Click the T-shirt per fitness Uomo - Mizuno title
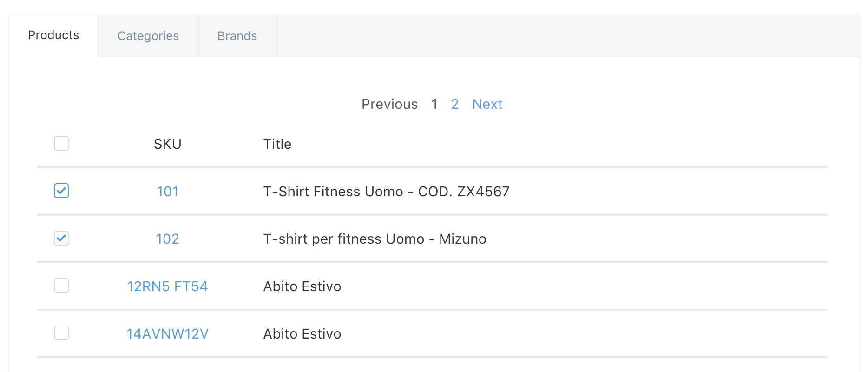 [375, 239]
